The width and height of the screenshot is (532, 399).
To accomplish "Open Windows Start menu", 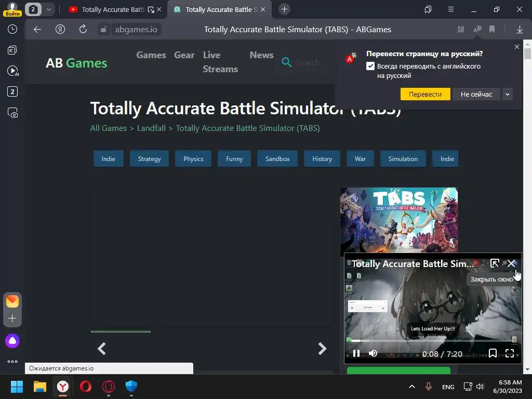I will coord(17,387).
